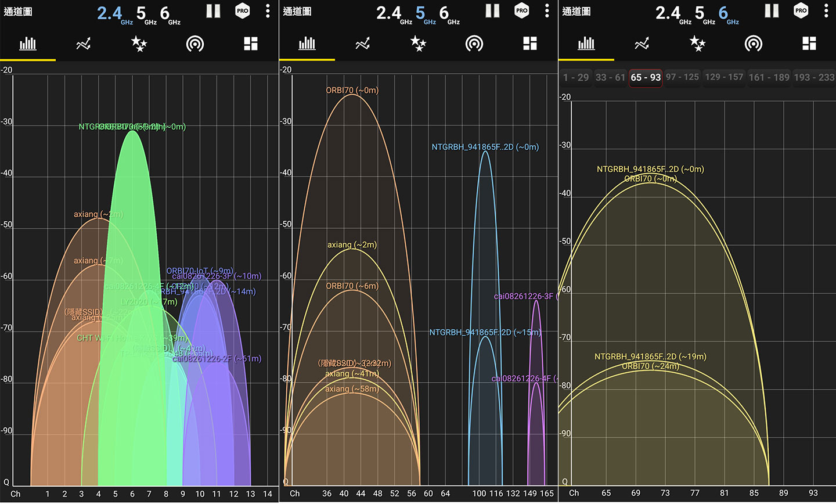836x504 pixels.
Task: Tap the ORBI70-IoT (~9m) label in the 2.4 GHz graph
Action: (200, 271)
